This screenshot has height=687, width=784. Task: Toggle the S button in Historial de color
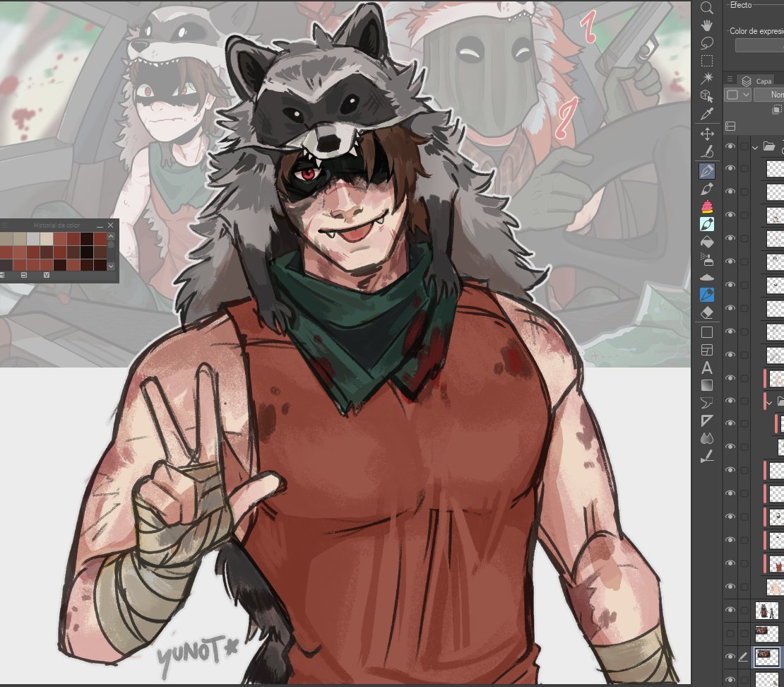coord(24,275)
